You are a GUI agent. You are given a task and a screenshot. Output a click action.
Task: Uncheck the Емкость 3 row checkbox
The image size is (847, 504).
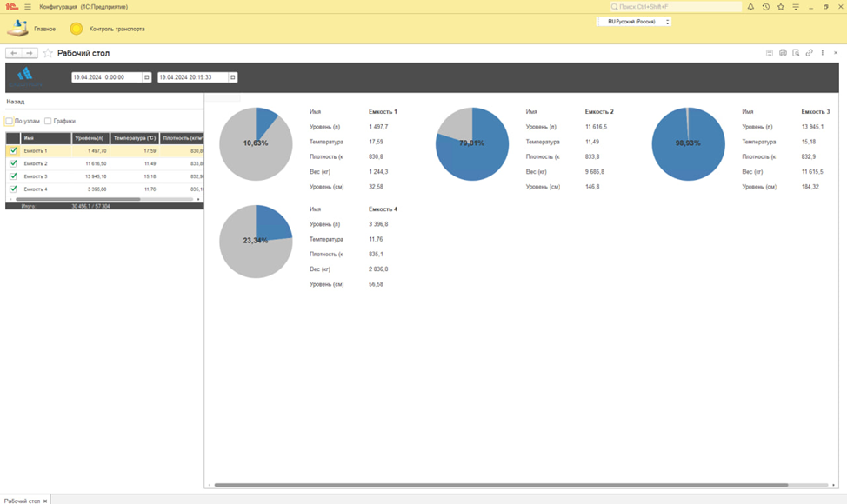pyautogui.click(x=14, y=176)
